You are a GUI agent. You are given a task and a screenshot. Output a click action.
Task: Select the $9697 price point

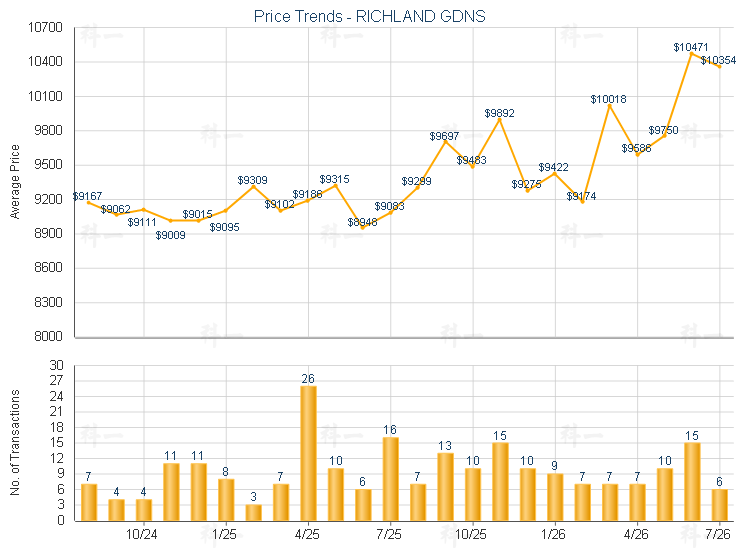coord(445,142)
